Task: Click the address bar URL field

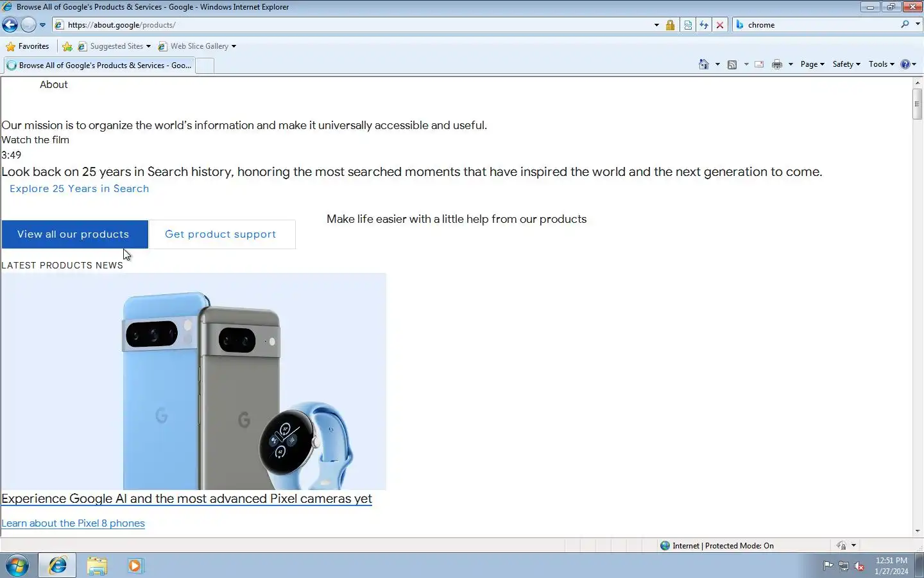Action: [352, 25]
